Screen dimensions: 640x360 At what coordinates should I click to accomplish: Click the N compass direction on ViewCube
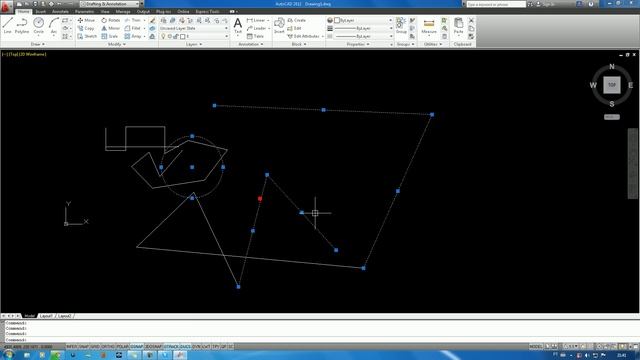[611, 67]
